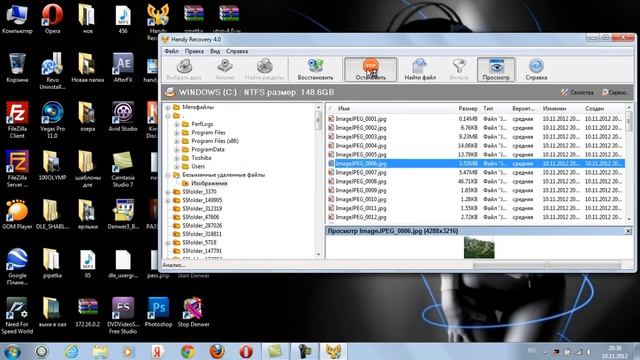Open the Photoshop desktop shortcut
The height and width of the screenshot is (360, 640).
click(x=158, y=312)
